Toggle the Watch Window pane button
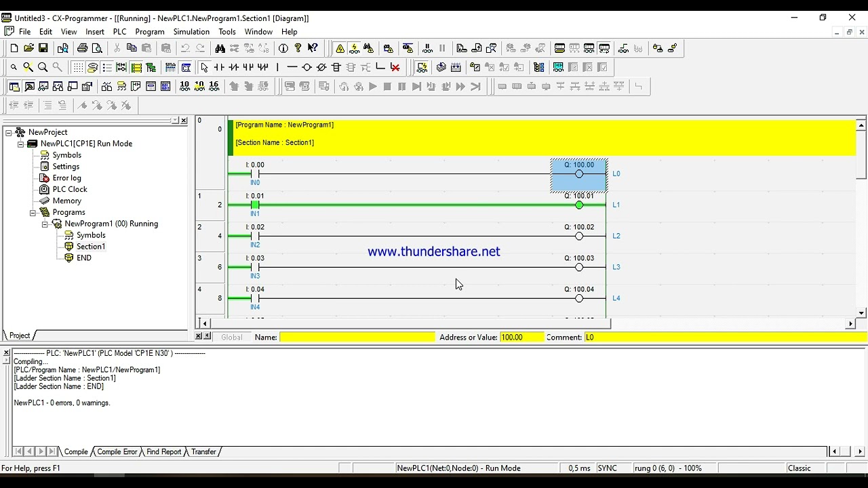 [x=43, y=86]
